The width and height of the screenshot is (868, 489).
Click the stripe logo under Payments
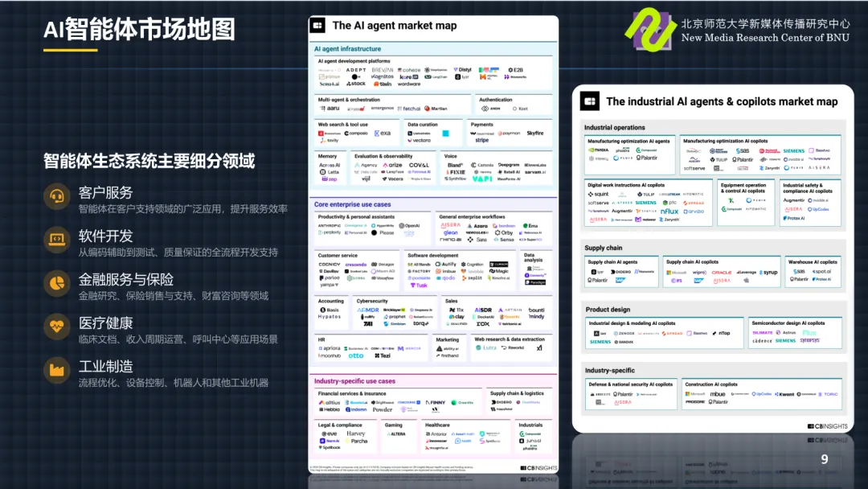click(482, 140)
